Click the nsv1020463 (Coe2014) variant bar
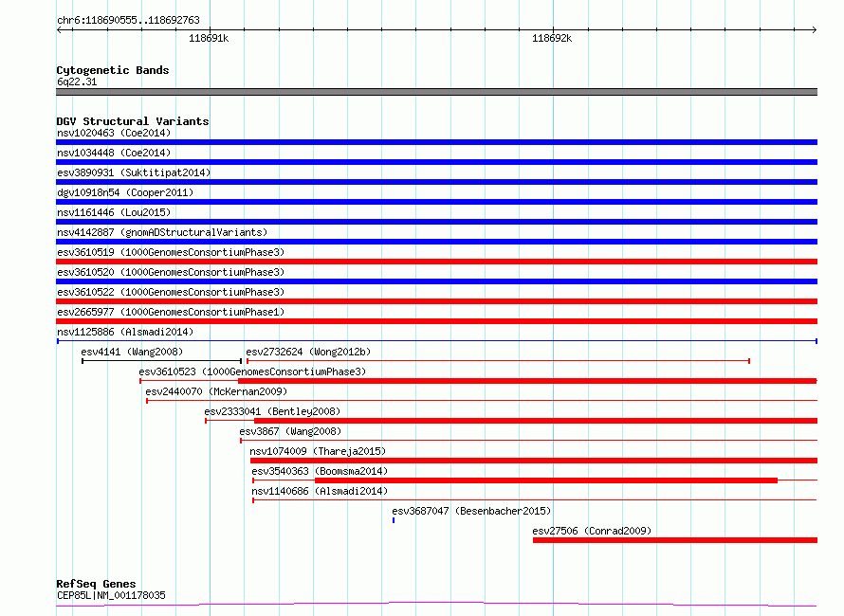Screen dimensions: 844x616 [436, 142]
